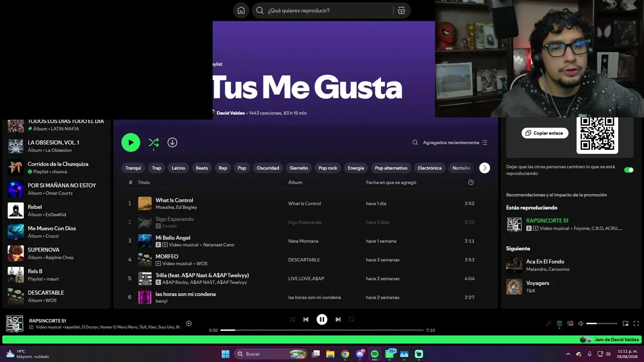Viewport: 644px width, 362px height.
Task: Open the Windows Start menu
Action: click(225, 354)
